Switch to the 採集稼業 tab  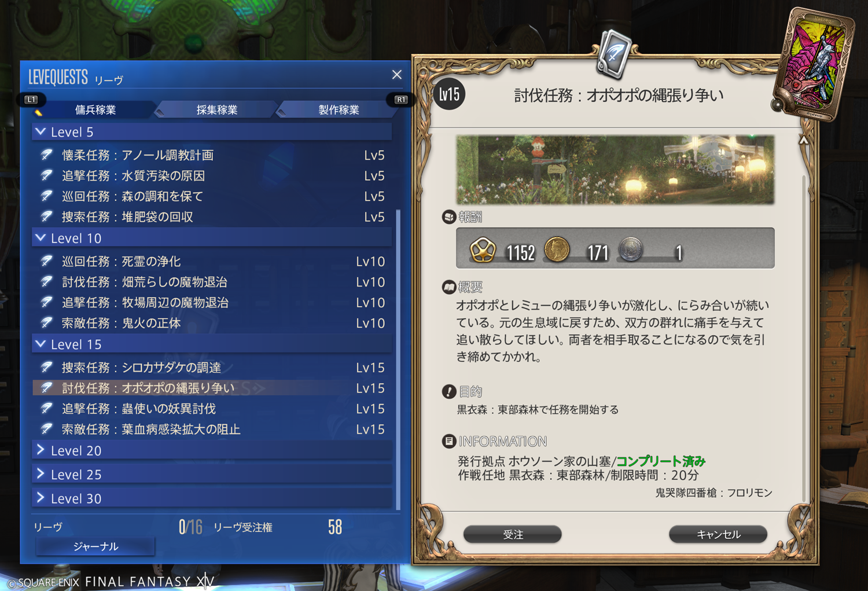point(217,109)
